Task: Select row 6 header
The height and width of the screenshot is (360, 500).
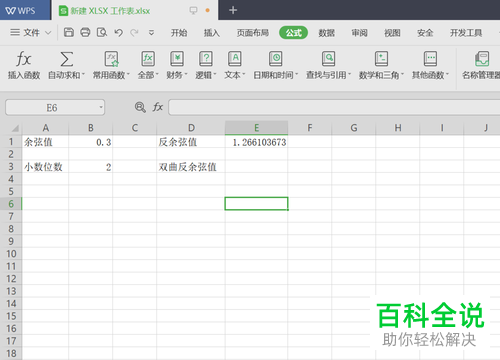Action: pos(11,204)
